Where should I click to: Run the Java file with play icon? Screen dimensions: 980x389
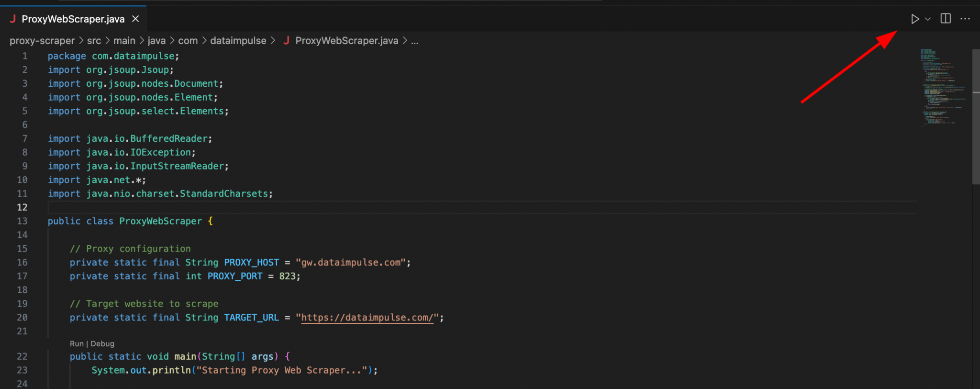pos(915,19)
